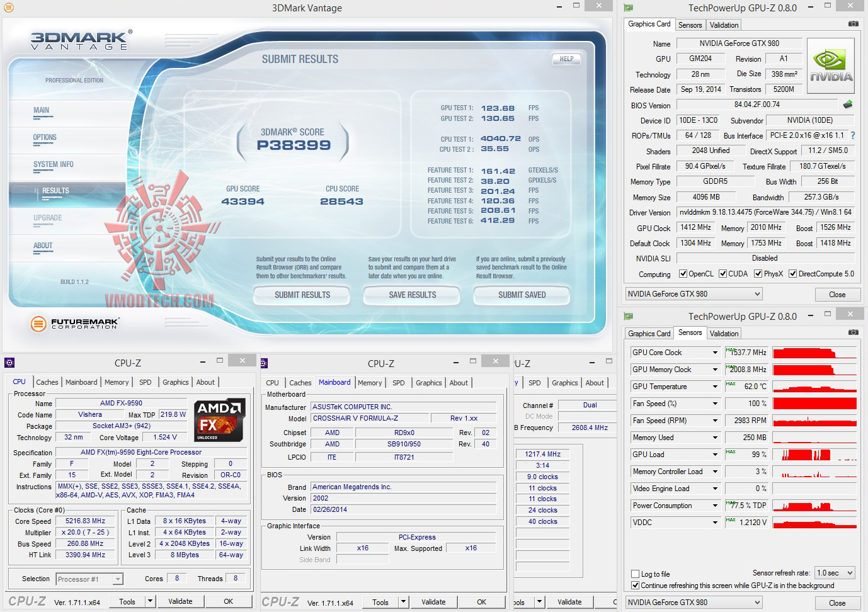
Task: Click the Power Consumption sensor graph
Action: pos(814,506)
